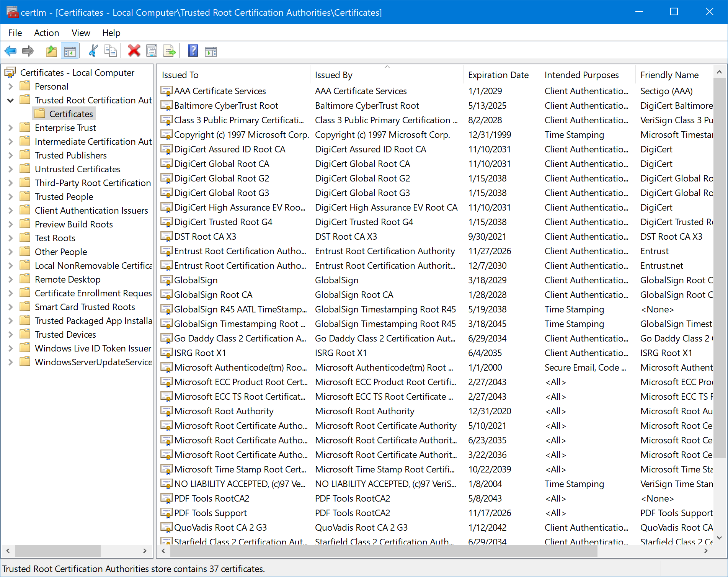The image size is (728, 577).
Task: Click up arrow of list vertical scrollbar
Action: [x=719, y=72]
